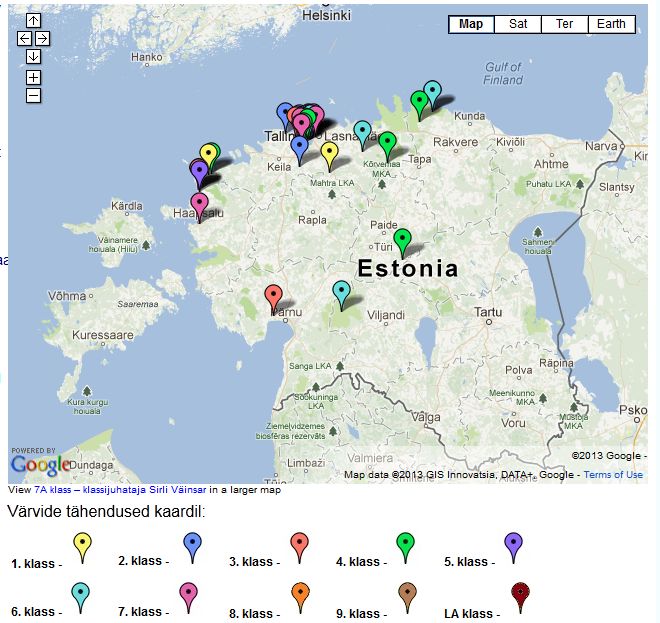
Task: Switch to the Ter terrain view
Action: 564,24
